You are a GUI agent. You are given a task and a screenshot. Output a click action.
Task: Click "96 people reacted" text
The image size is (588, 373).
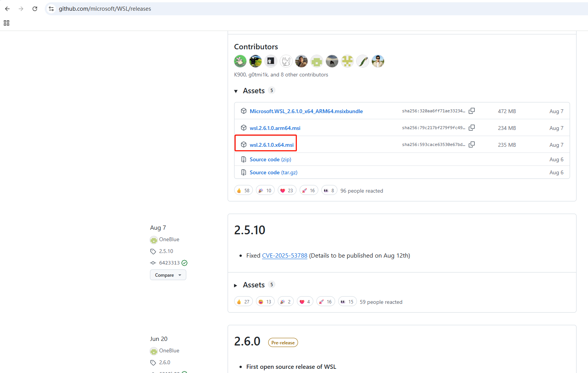[362, 191]
